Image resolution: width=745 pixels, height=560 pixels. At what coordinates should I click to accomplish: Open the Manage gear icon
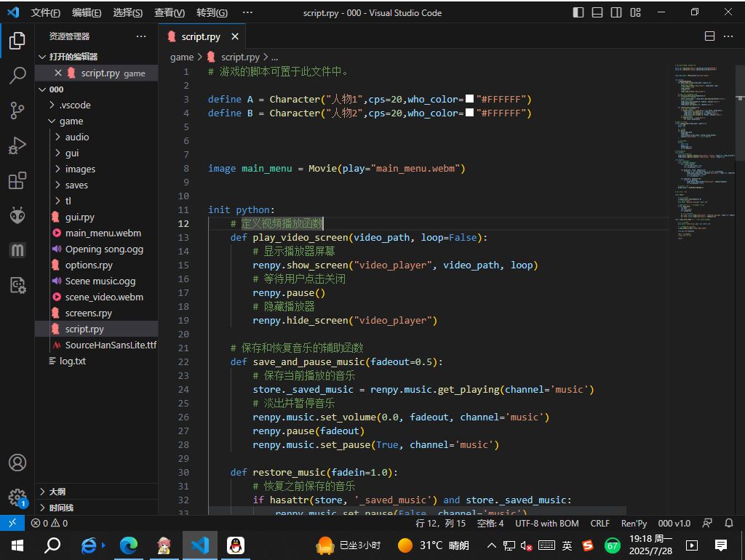[17, 497]
